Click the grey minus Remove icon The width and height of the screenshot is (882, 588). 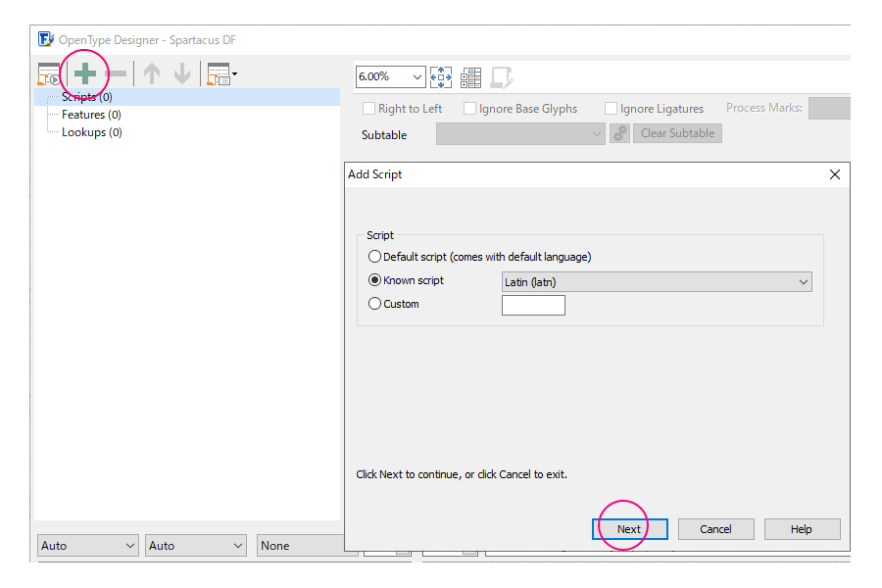[x=116, y=74]
